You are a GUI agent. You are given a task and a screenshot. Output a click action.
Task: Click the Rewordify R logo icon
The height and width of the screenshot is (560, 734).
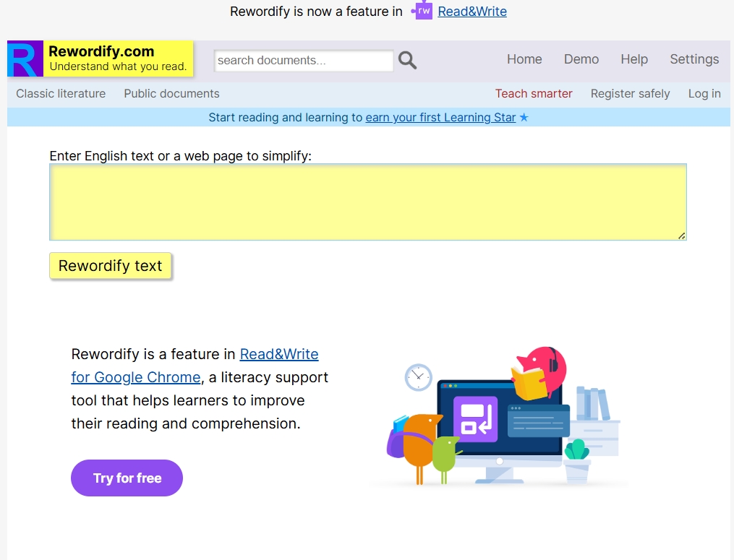coord(25,59)
